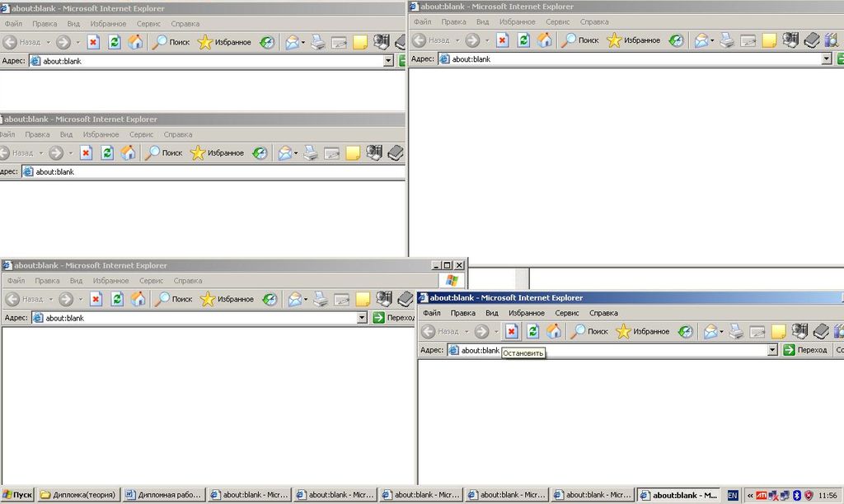Click Переход button in bottom-left inactive window
Image resolution: width=844 pixels, height=504 pixels.
click(393, 317)
